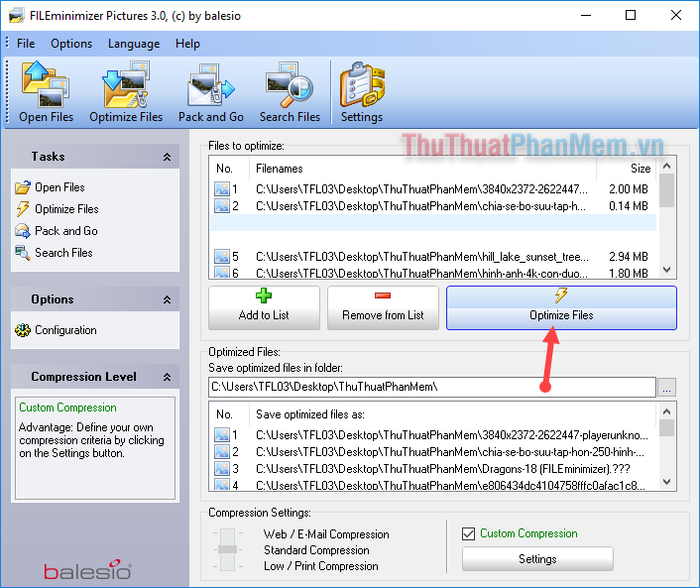
Task: Select Pack and Go in Tasks panel
Action: (56, 231)
